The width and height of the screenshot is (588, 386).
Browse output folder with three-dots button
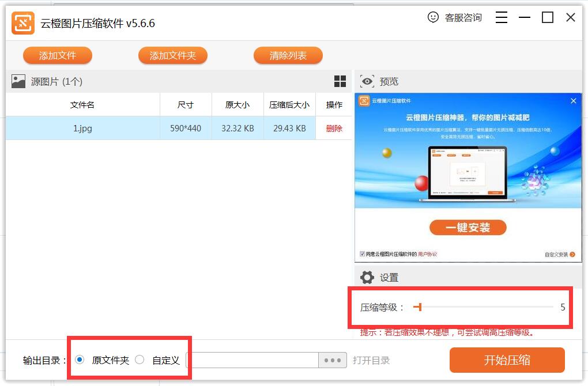(333, 360)
